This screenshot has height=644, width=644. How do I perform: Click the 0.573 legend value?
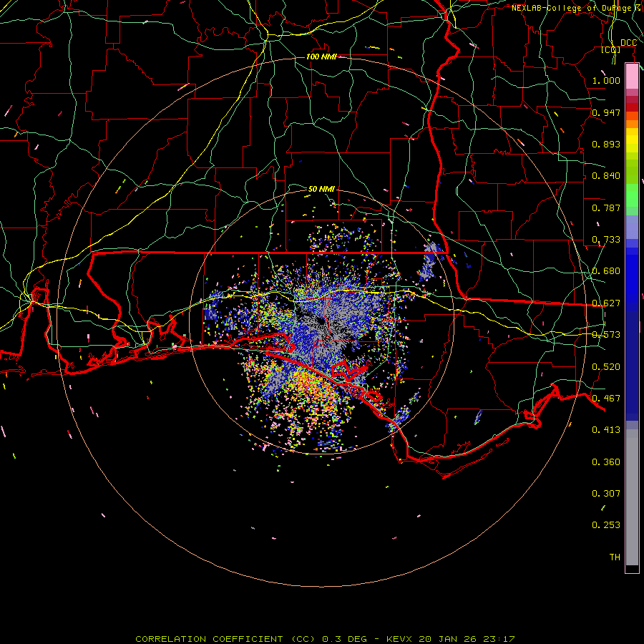pyautogui.click(x=606, y=335)
